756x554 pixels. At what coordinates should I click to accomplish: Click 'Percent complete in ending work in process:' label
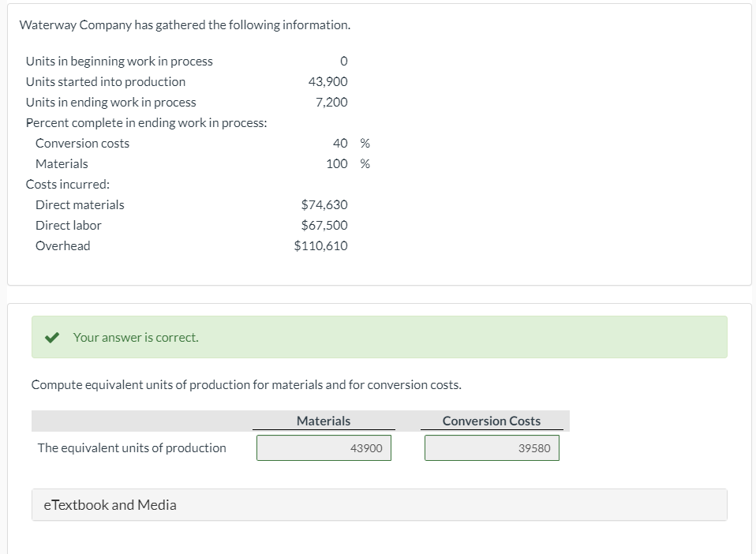pyautogui.click(x=146, y=123)
